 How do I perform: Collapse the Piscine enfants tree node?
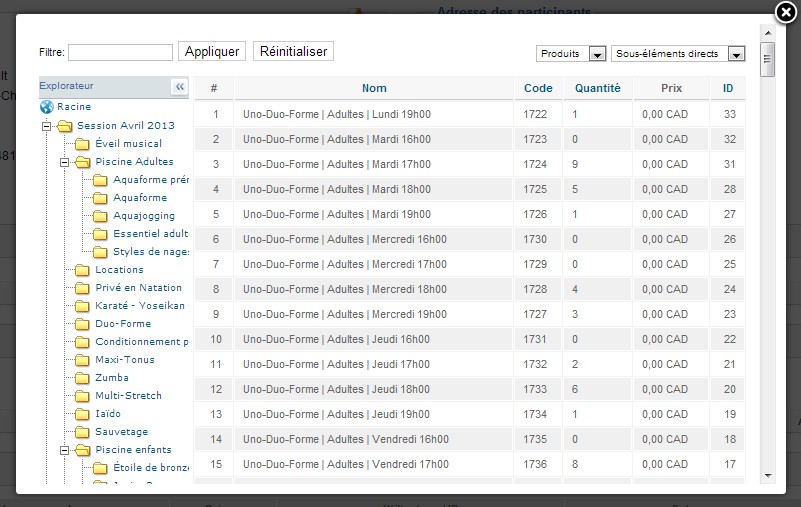tap(64, 450)
